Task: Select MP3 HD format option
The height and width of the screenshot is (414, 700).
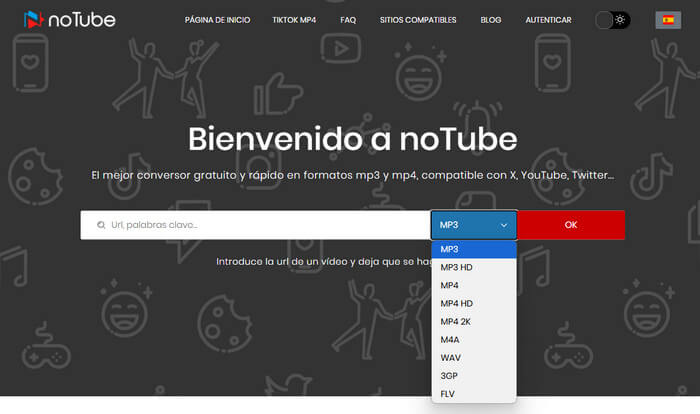Action: point(474,267)
